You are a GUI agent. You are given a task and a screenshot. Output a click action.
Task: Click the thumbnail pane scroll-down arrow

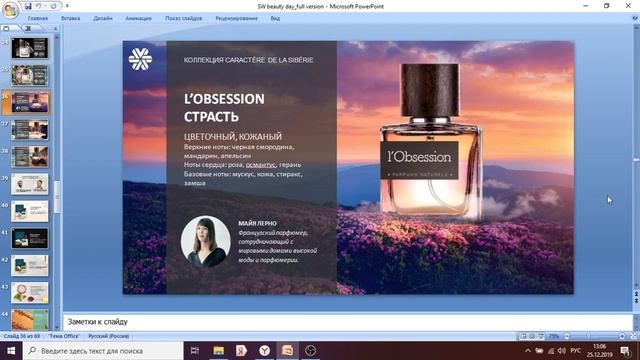pyautogui.click(x=57, y=327)
